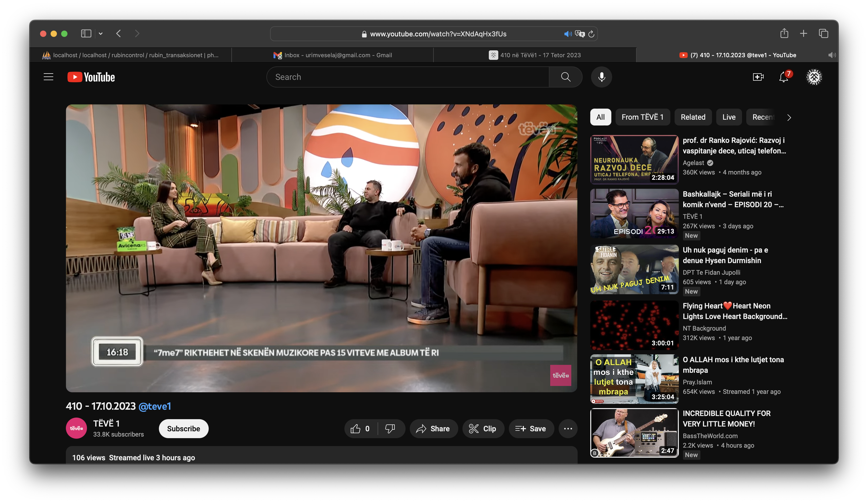Dislike the video with thumbs down
Screen dimensions: 868x503
pyautogui.click(x=390, y=429)
